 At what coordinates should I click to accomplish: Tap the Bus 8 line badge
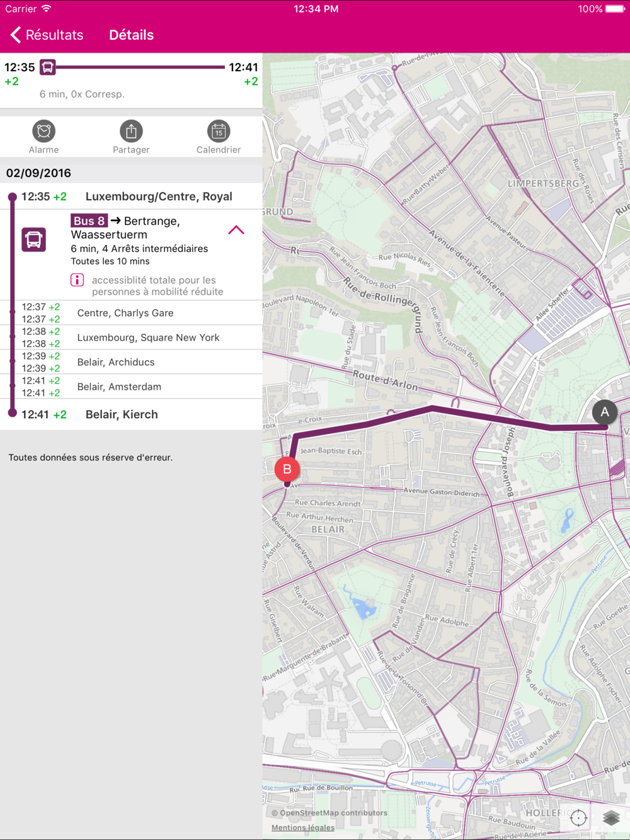pos(89,221)
